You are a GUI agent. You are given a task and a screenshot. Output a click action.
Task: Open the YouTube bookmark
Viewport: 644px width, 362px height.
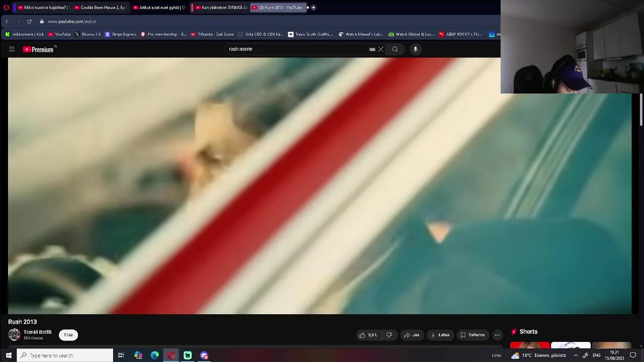coord(59,34)
